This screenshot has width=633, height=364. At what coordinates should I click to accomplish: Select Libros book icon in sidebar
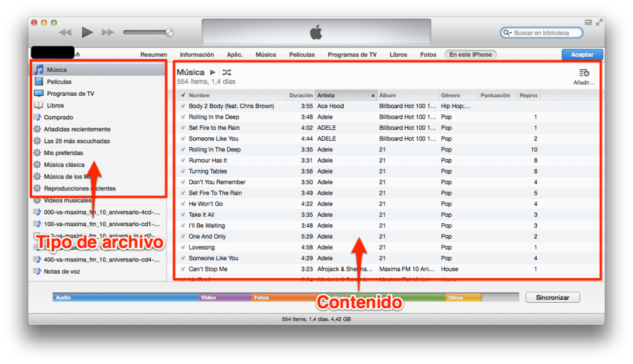[39, 105]
